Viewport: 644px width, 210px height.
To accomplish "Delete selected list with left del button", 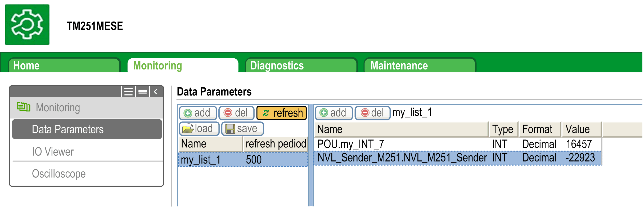I will point(236,113).
